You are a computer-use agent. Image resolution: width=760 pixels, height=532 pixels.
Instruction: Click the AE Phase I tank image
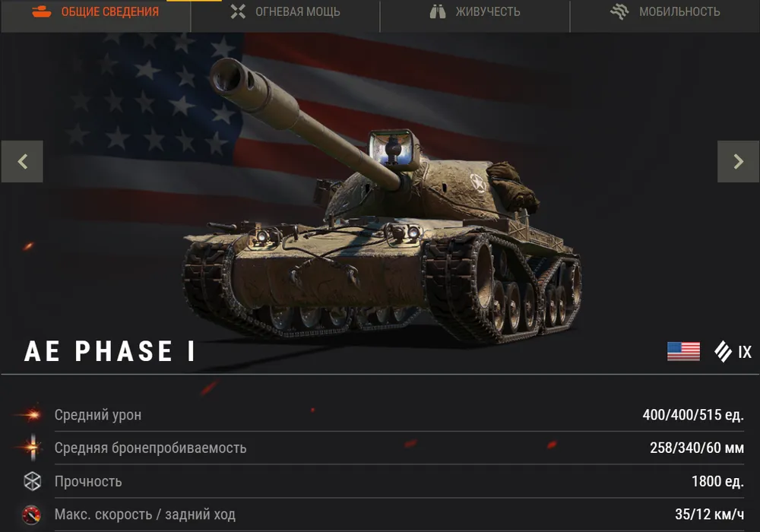tap(382, 201)
